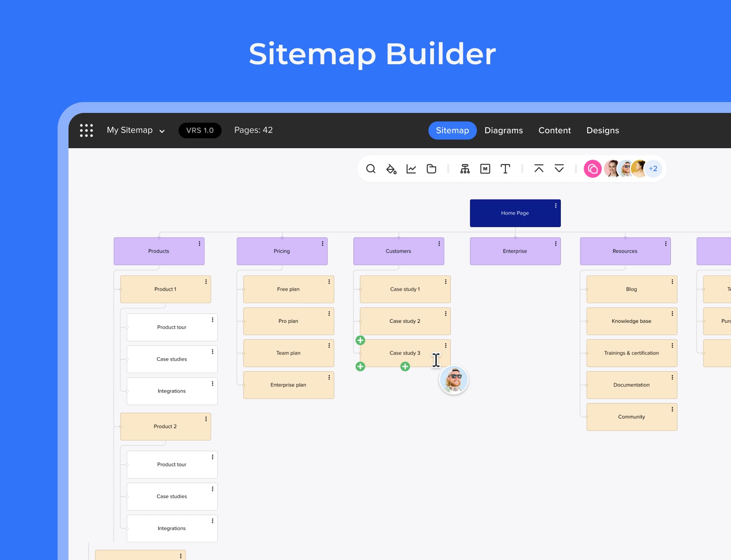The height and width of the screenshot is (560, 731).
Task: Switch to the Content tab
Action: coord(555,131)
